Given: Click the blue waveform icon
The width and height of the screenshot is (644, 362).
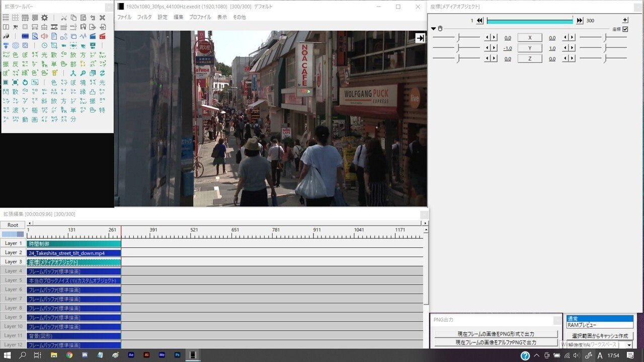Looking at the screenshot, I should [x=83, y=36].
